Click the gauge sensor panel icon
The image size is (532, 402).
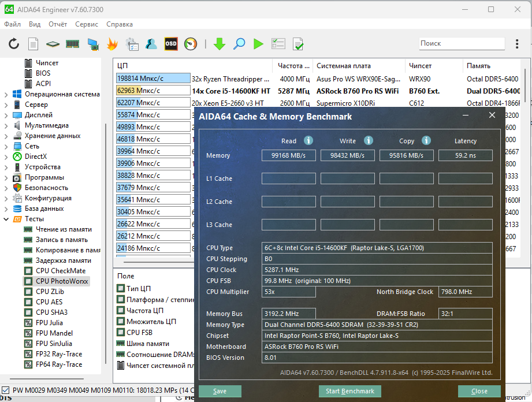pyautogui.click(x=191, y=44)
